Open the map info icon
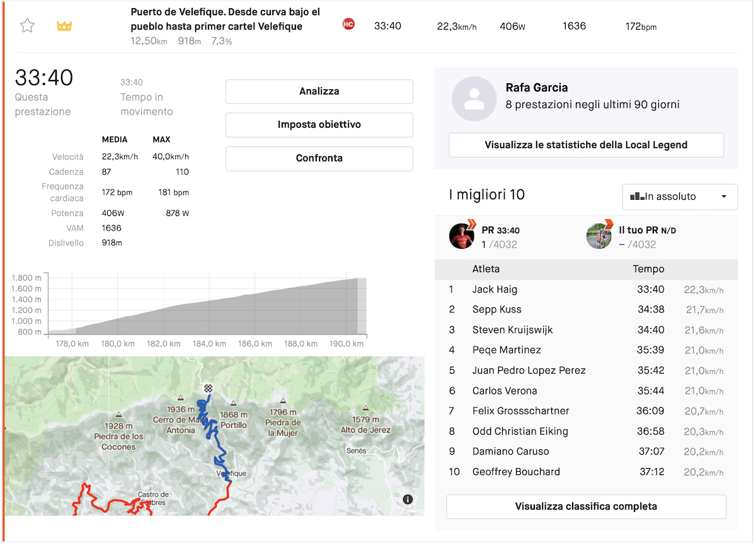 click(x=408, y=500)
